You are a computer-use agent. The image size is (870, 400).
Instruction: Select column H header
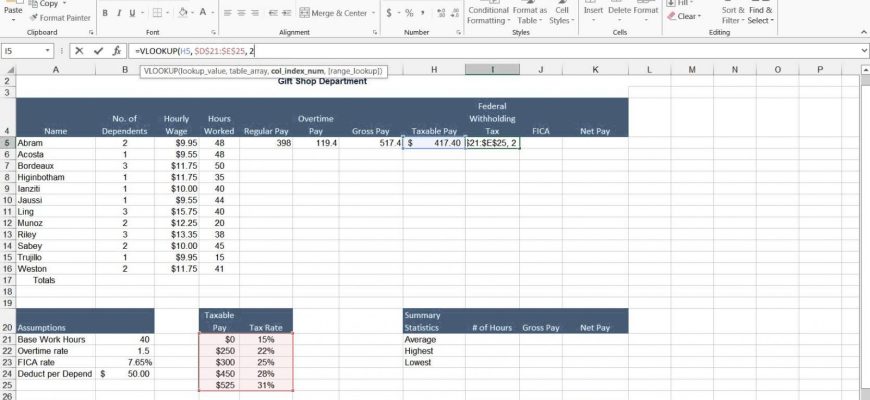pos(434,69)
